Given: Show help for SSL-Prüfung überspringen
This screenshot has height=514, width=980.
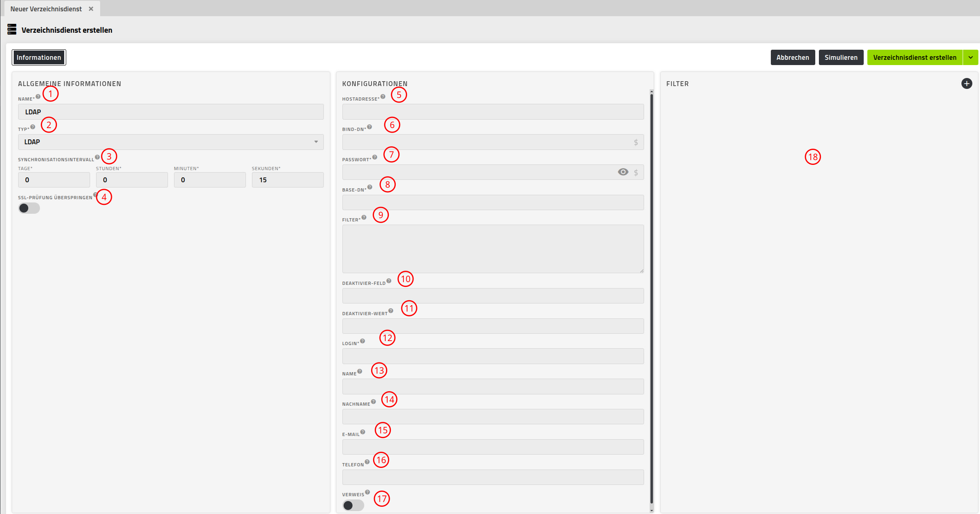Looking at the screenshot, I should [x=95, y=195].
